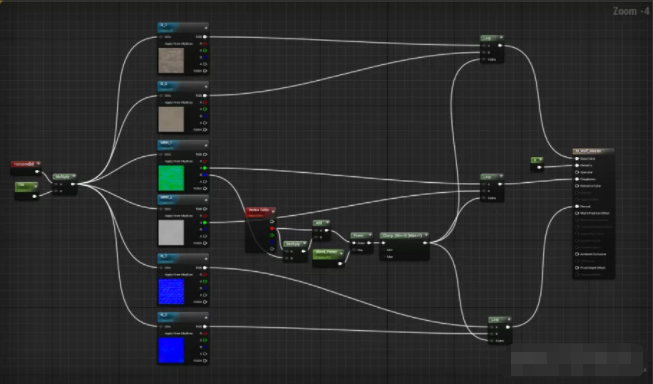Click the output pin of the Clamp node
The image size is (653, 384).
tap(425, 243)
